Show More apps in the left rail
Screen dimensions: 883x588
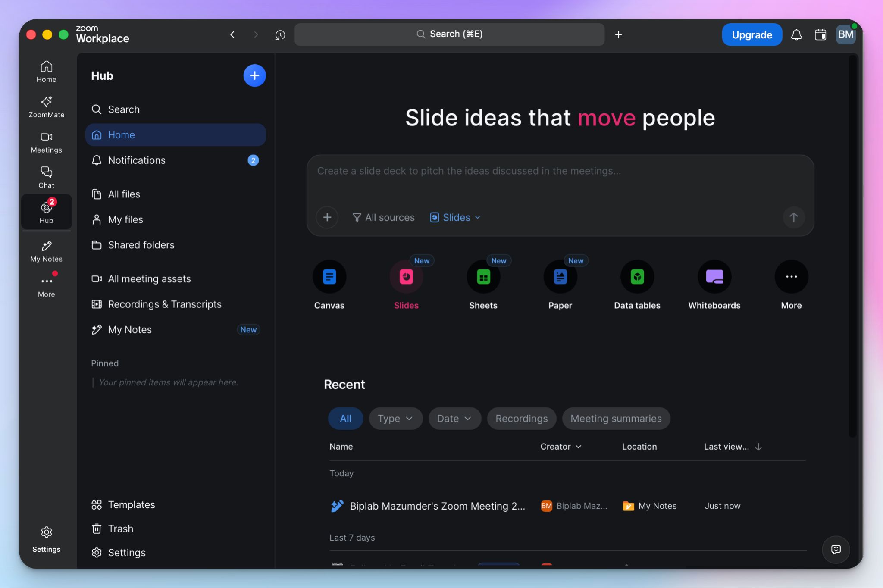46,287
